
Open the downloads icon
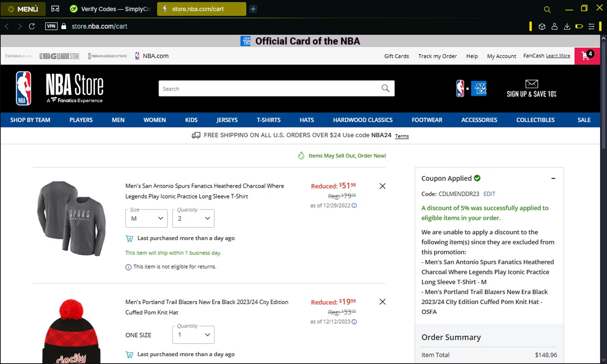pyautogui.click(x=567, y=26)
